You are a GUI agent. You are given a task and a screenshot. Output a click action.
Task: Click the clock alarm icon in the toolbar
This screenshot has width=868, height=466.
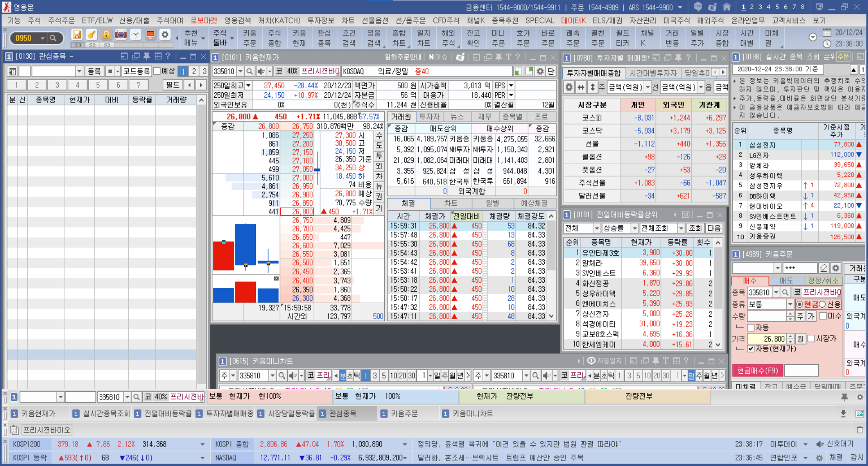click(x=136, y=35)
